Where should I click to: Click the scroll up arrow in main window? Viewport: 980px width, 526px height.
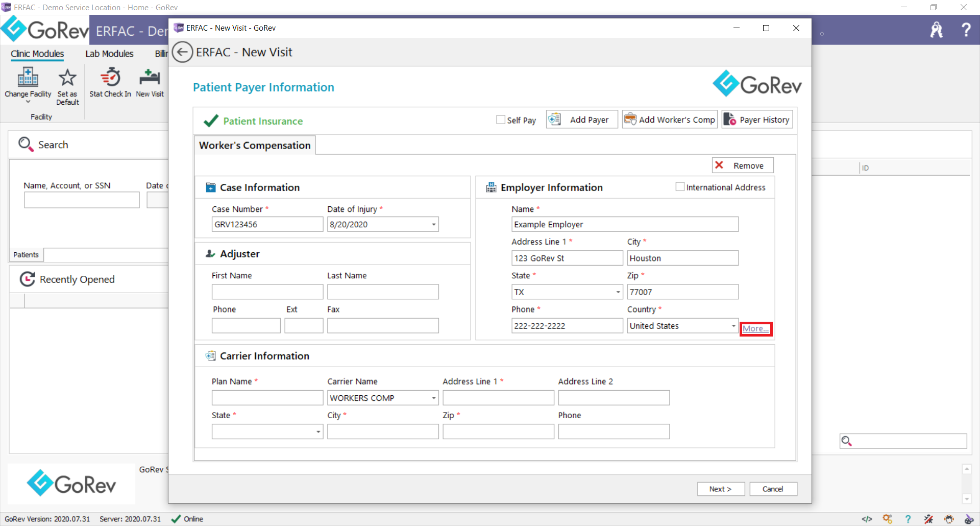pyautogui.click(x=967, y=469)
